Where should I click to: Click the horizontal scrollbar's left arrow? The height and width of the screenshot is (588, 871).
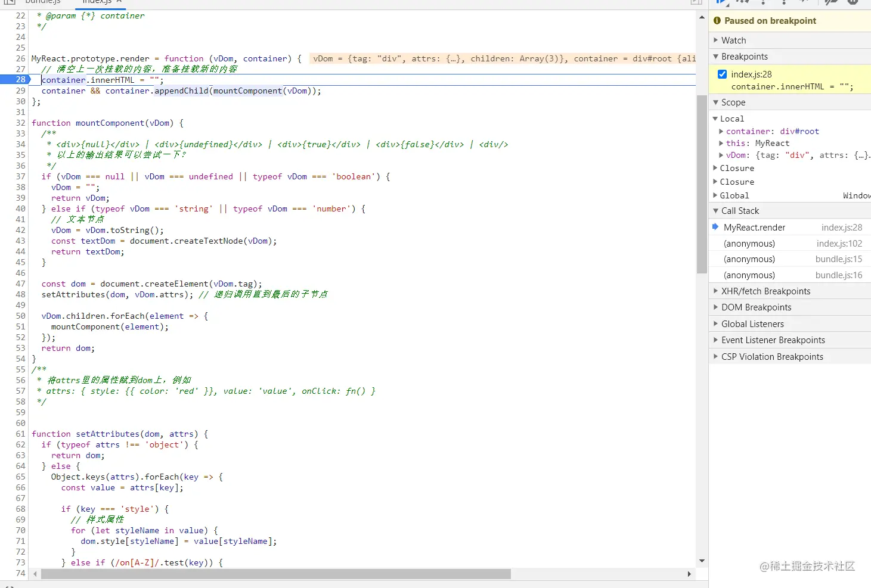point(35,574)
